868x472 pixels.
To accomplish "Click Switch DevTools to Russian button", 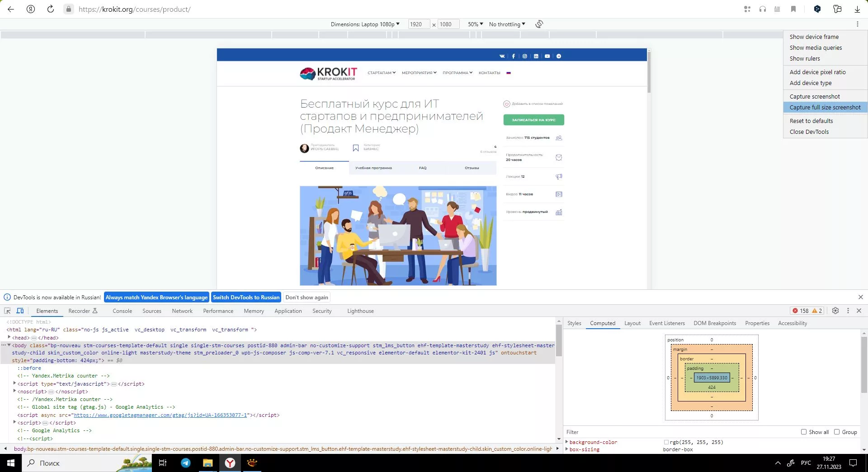I will click(x=246, y=297).
